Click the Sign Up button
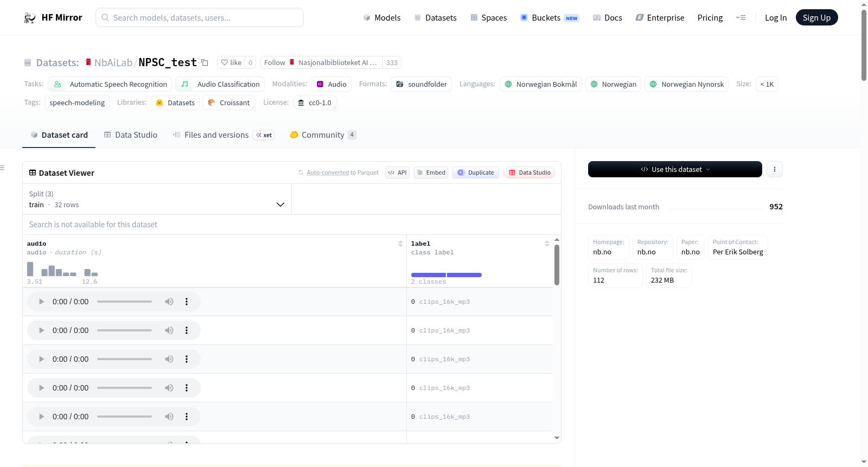Image resolution: width=868 pixels, height=467 pixels. point(816,17)
